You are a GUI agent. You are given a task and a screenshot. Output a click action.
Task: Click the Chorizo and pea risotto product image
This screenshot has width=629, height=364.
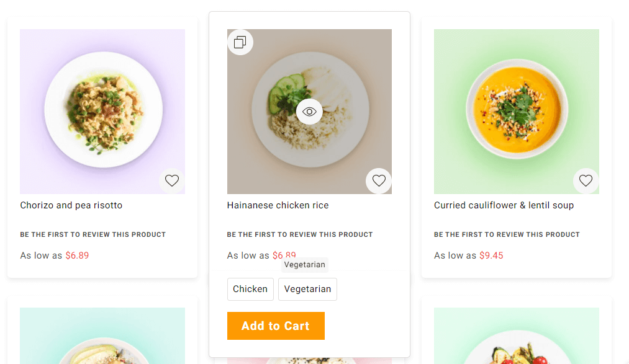click(x=102, y=112)
